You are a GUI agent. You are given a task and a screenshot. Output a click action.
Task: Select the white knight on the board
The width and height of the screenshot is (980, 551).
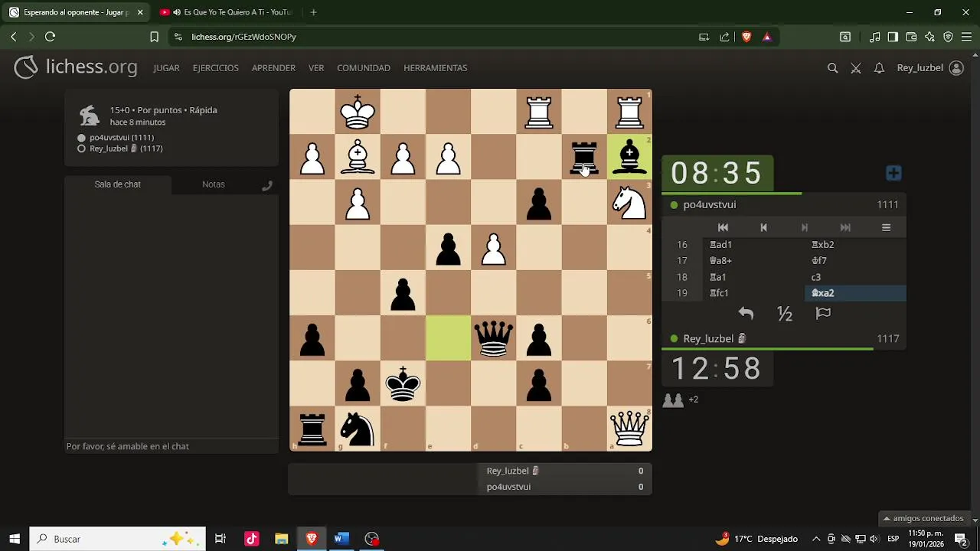coord(629,202)
